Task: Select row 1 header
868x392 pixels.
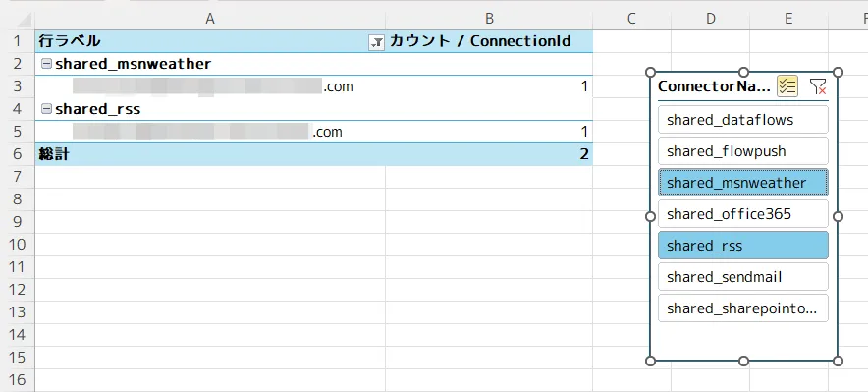Action: (17, 41)
